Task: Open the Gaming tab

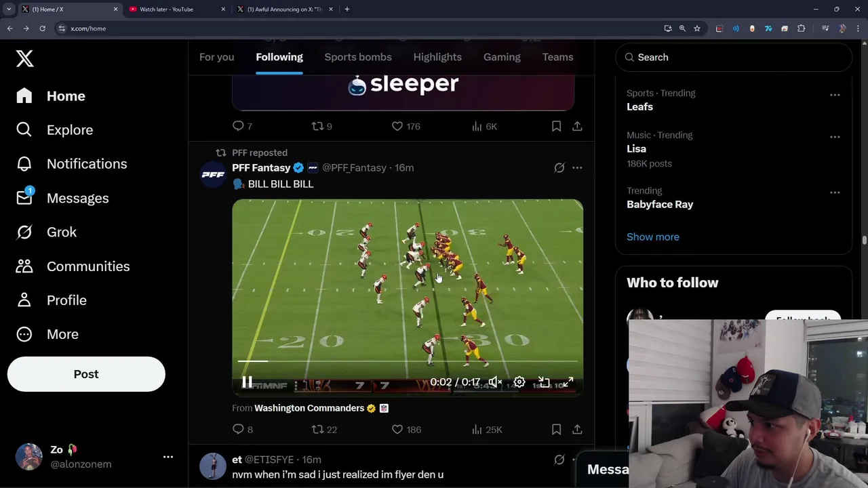Action: [x=502, y=57]
